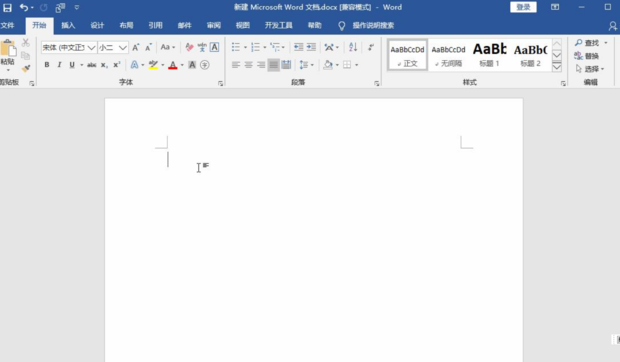Click the paragraph Shading paint bucket

(328, 65)
